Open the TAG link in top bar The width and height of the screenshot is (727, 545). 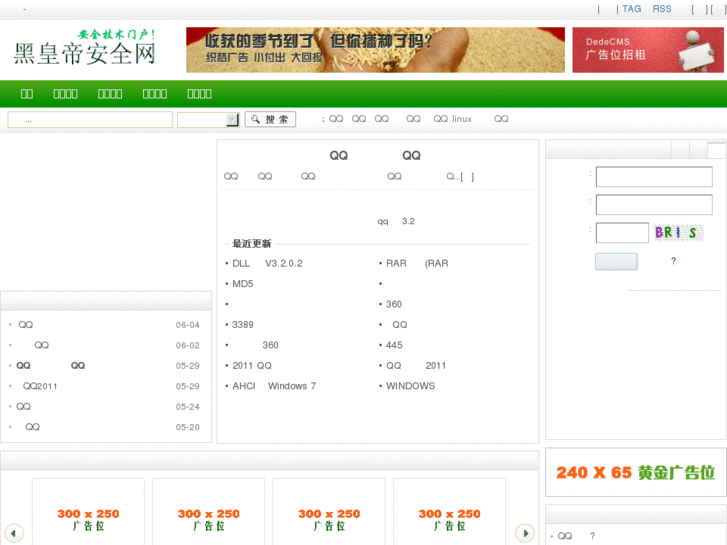(631, 9)
